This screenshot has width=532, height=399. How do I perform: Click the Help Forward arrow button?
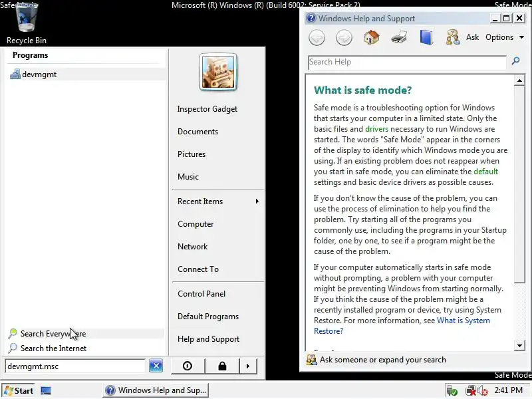[344, 37]
